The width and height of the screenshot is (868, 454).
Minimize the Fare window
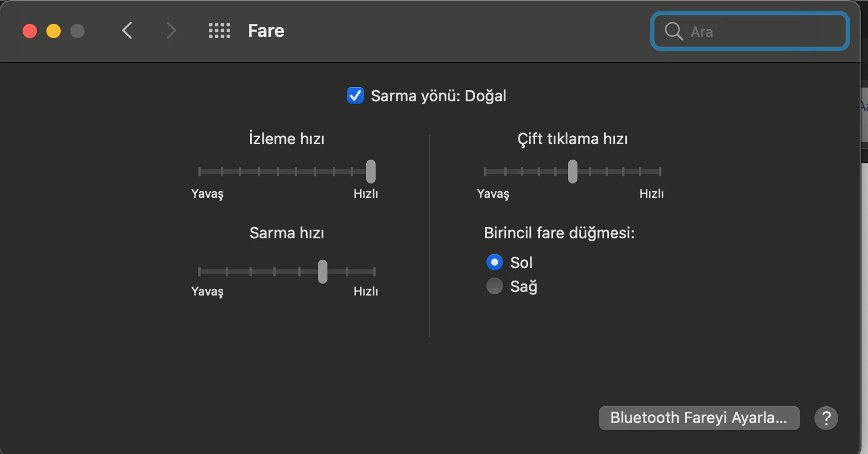(54, 31)
